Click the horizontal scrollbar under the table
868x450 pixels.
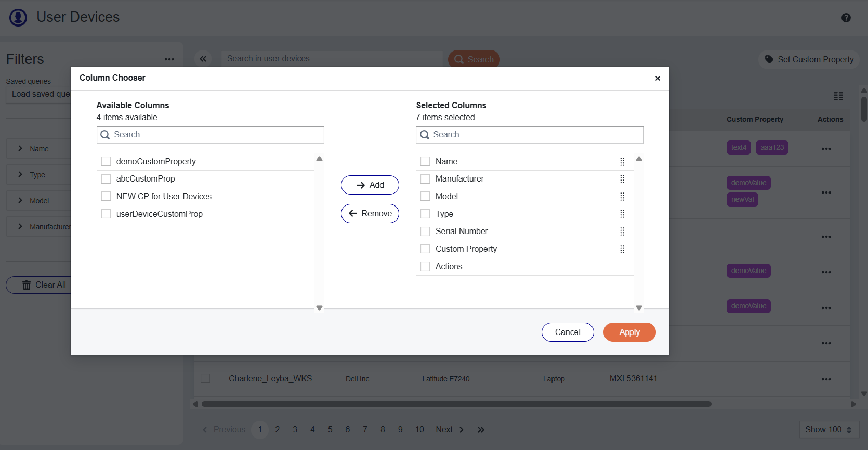(x=456, y=404)
